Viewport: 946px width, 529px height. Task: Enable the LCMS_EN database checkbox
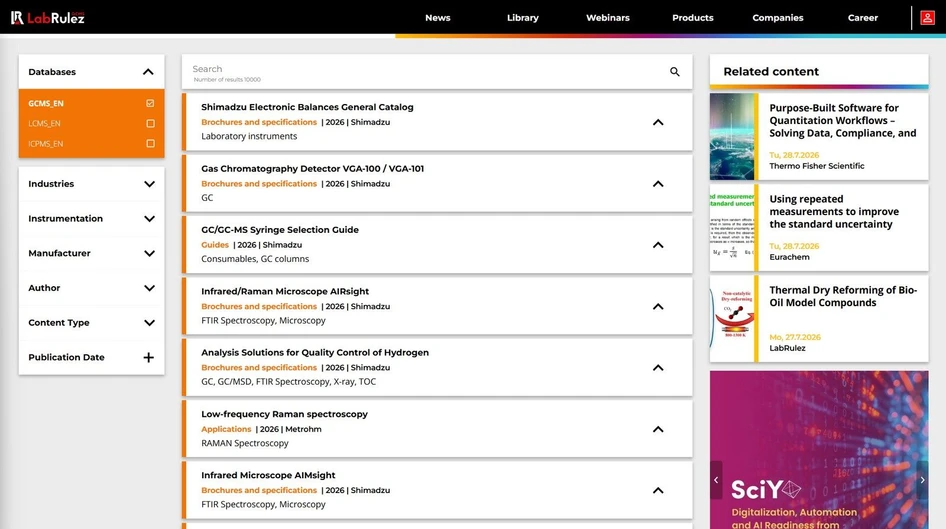click(x=150, y=124)
